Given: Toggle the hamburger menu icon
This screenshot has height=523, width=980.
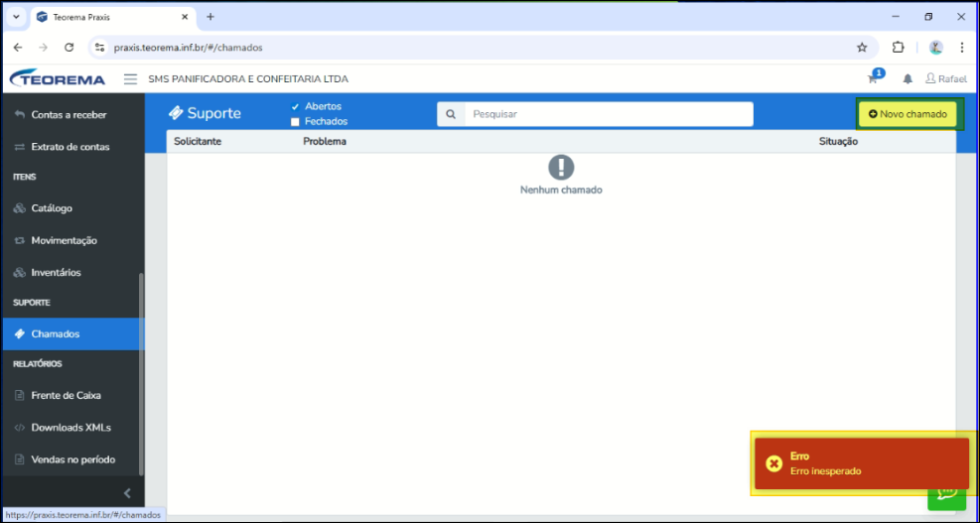Looking at the screenshot, I should [x=130, y=79].
